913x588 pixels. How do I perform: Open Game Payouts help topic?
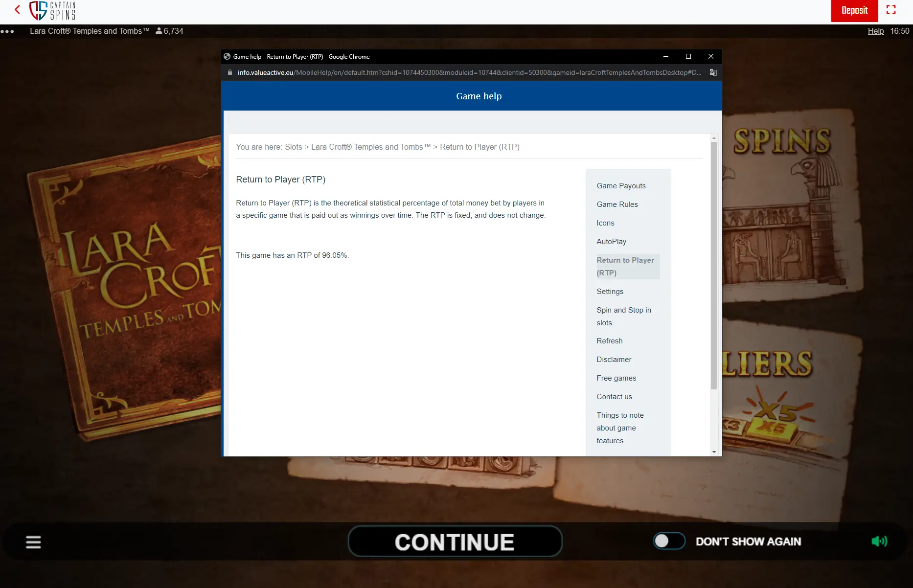[x=621, y=186]
